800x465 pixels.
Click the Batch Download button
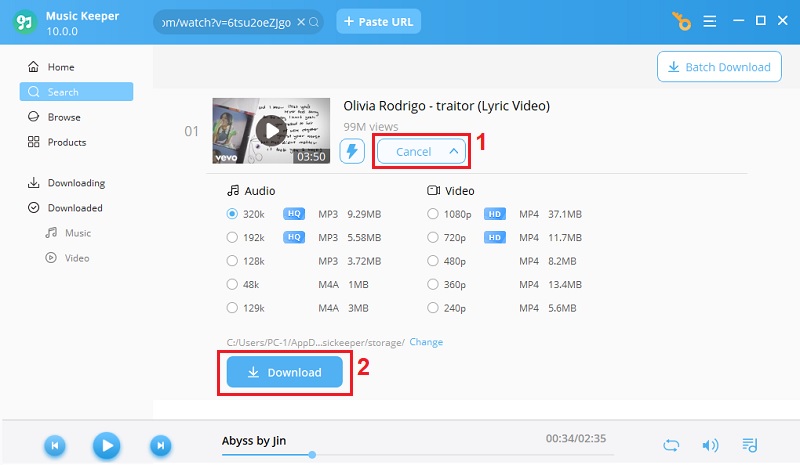[719, 66]
